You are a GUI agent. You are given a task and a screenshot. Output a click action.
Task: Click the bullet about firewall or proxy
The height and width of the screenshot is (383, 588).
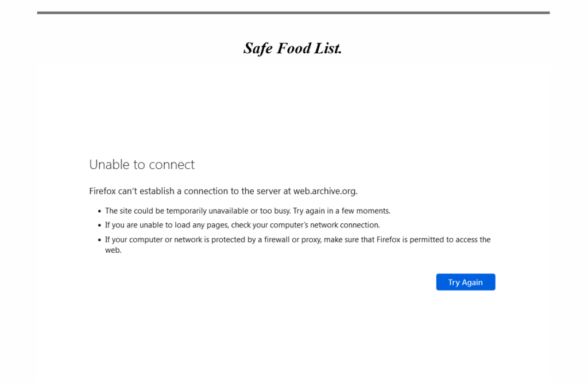297,239
